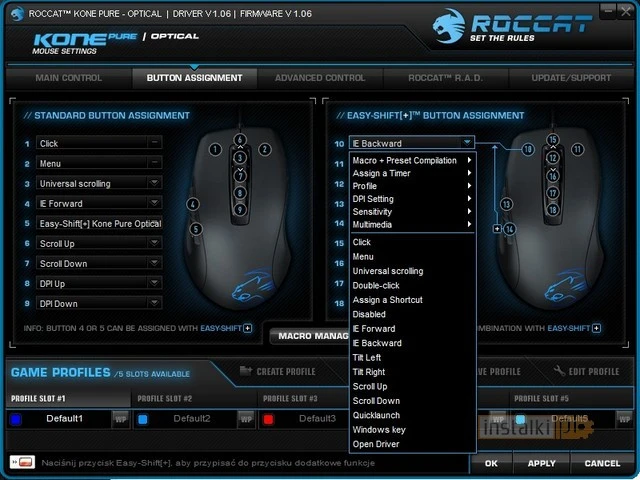Choose Windows key from the assignment list
The image size is (640, 480).
(x=378, y=429)
